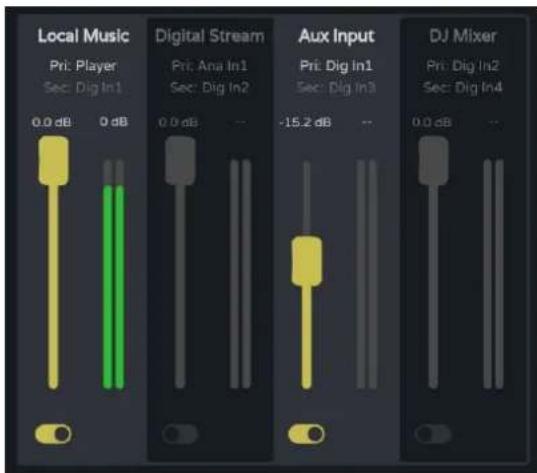The height and width of the screenshot is (473, 537).
Task: Click the Aux Input fader handle
Action: click(307, 261)
